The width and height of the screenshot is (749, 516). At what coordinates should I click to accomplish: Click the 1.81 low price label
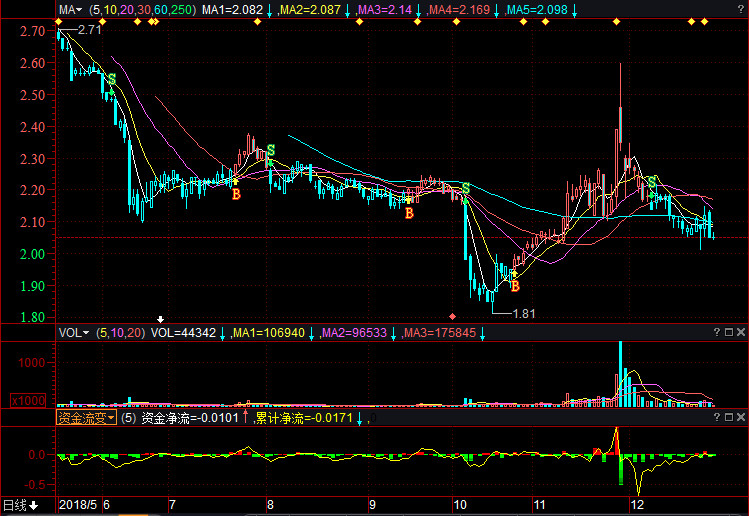point(524,313)
